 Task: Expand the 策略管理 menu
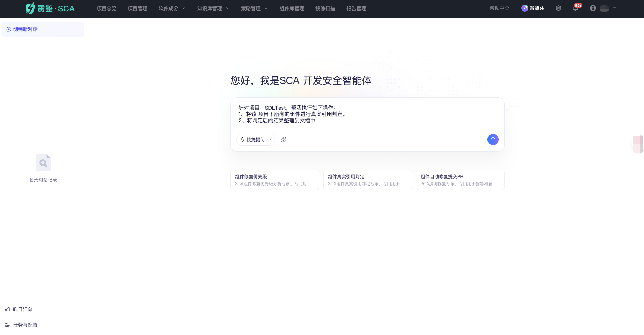[254, 8]
